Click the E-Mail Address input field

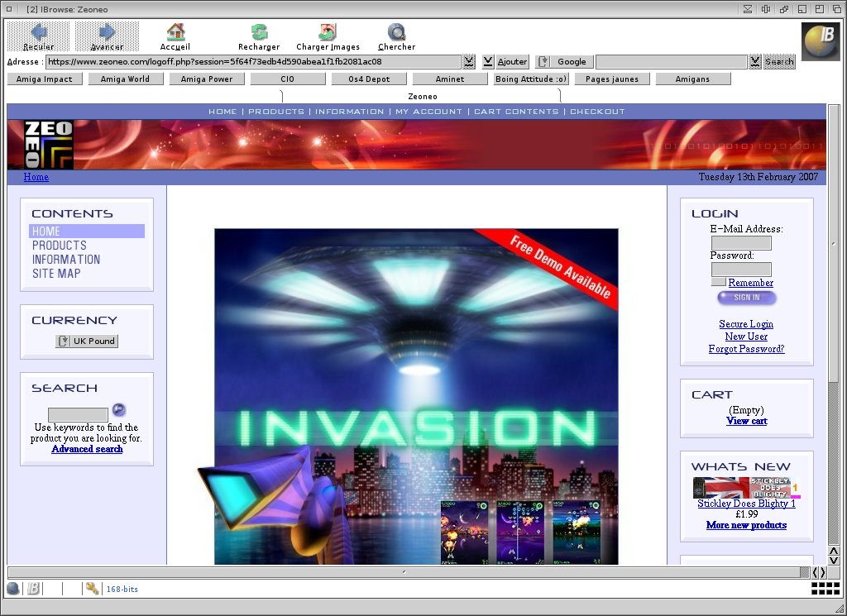(741, 243)
